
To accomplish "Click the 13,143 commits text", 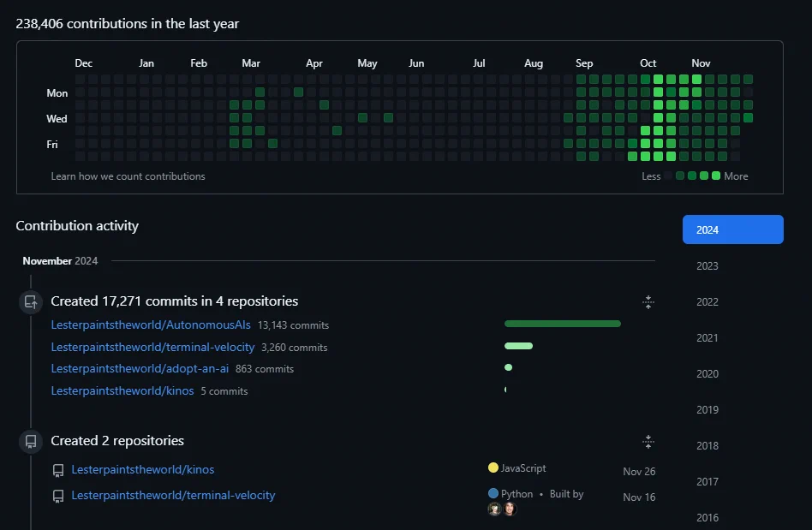I will [293, 325].
